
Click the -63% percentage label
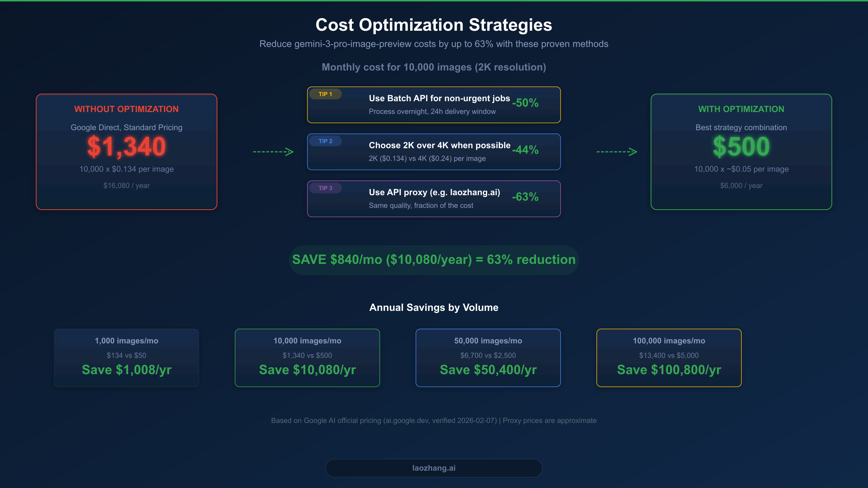coord(525,197)
